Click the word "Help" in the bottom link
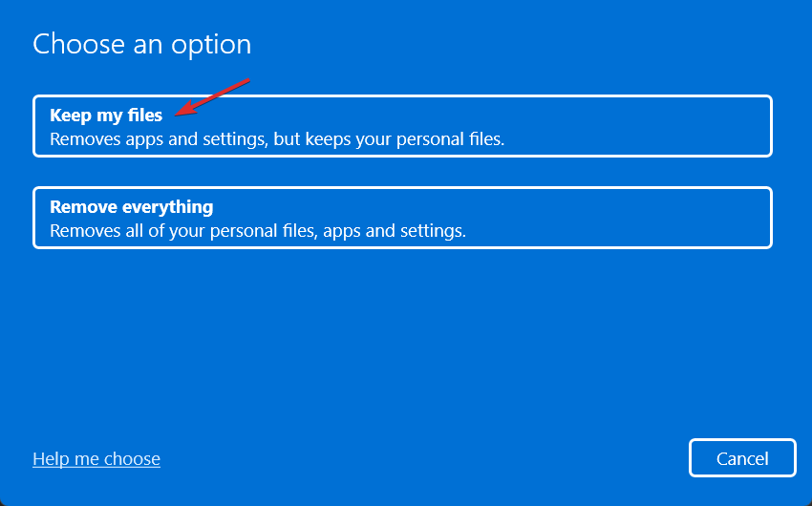812x506 pixels. pyautogui.click(x=51, y=459)
